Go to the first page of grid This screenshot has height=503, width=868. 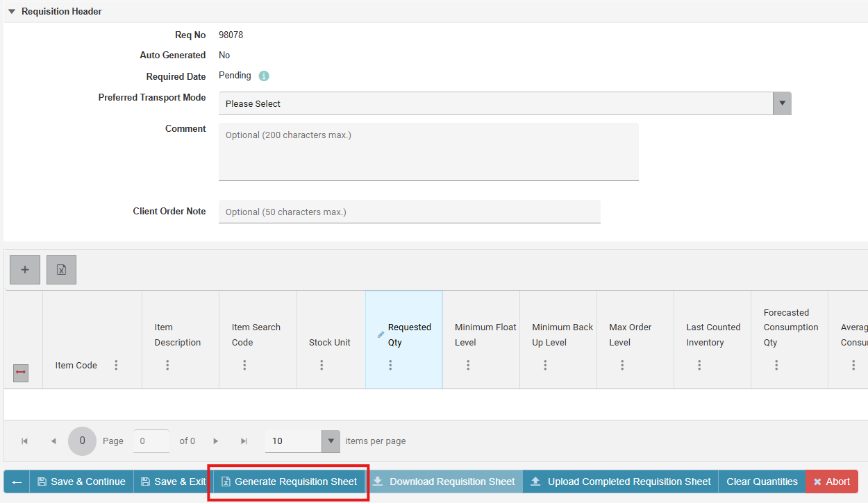pos(25,441)
